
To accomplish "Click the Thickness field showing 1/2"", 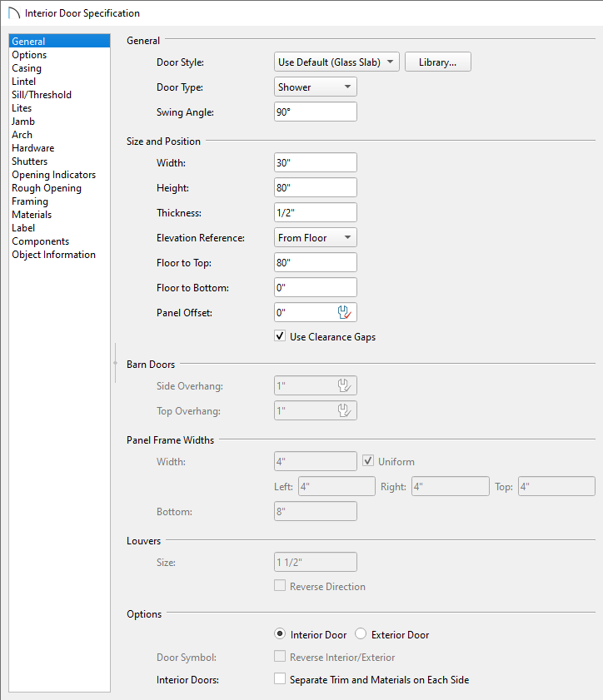I will pyautogui.click(x=316, y=212).
